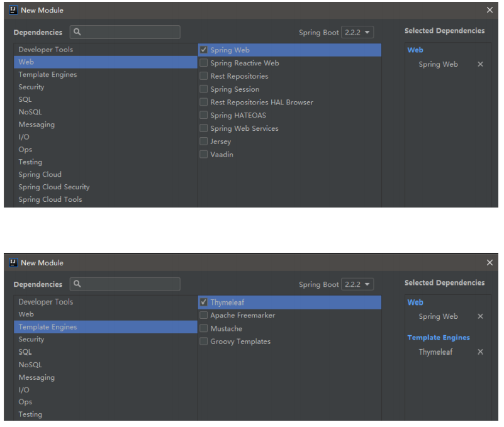Enable Rest Repositories checkbox
The height and width of the screenshot is (427, 504).
click(x=203, y=76)
